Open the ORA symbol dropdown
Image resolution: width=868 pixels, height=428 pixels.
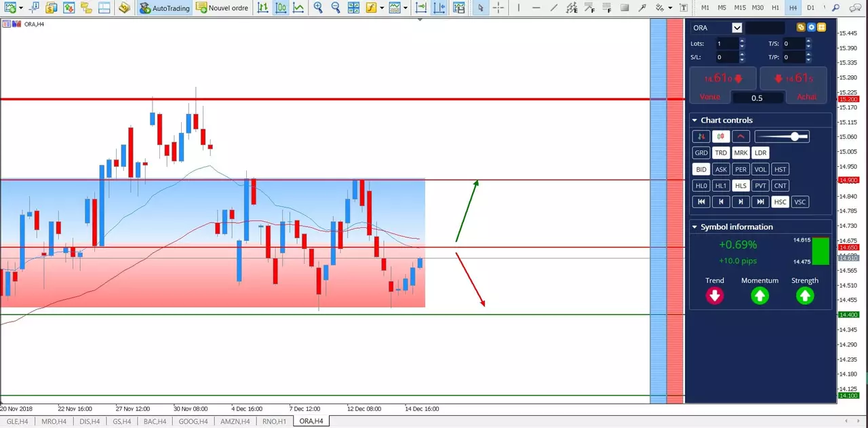736,28
